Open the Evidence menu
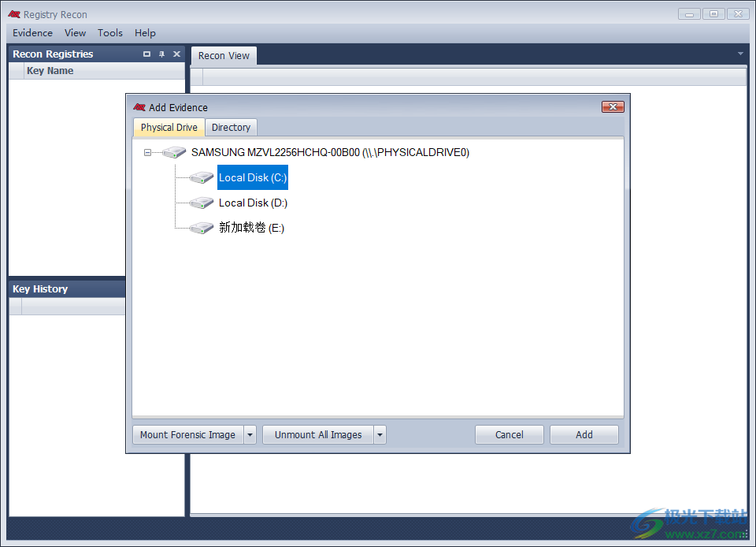The width and height of the screenshot is (756, 547). point(32,33)
